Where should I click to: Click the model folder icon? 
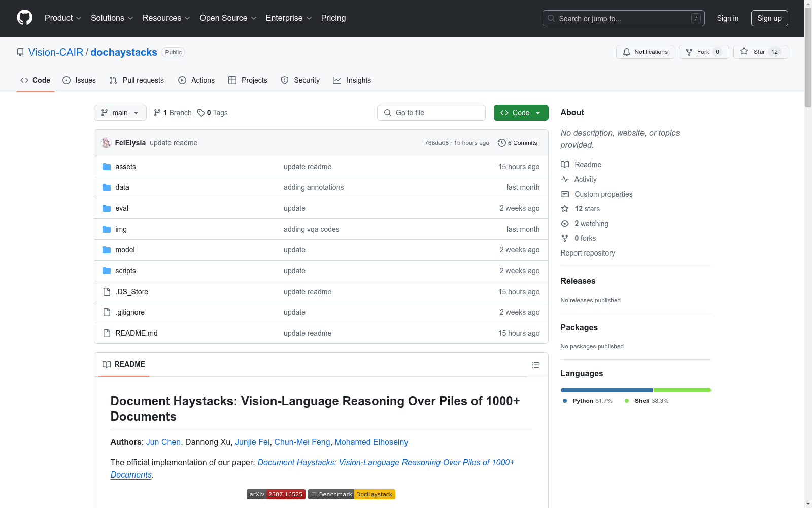pos(107,250)
